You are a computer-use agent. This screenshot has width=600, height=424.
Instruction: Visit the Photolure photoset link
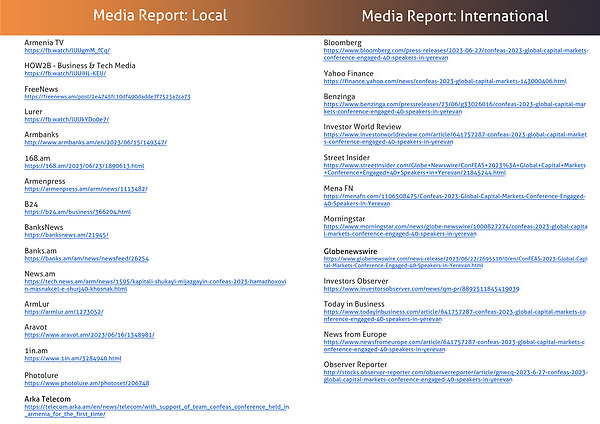pyautogui.click(x=87, y=383)
